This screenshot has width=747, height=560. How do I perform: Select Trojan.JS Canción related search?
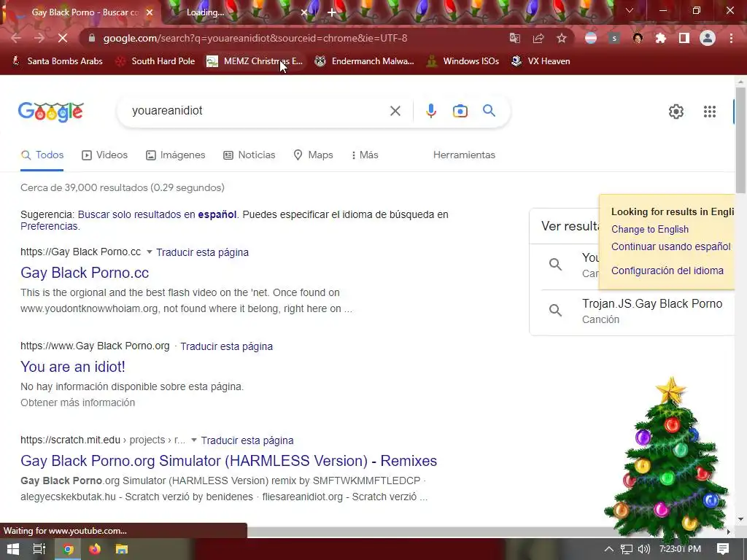(636, 311)
